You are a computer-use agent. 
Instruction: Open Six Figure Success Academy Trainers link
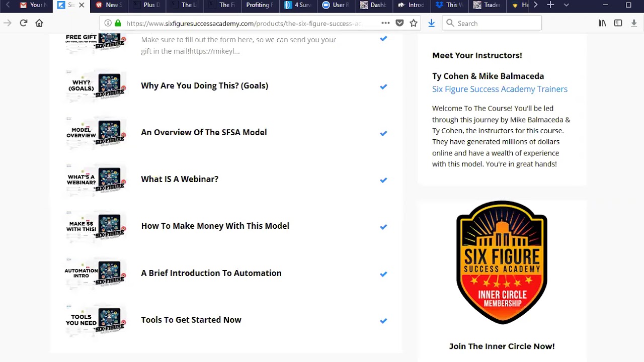click(500, 89)
